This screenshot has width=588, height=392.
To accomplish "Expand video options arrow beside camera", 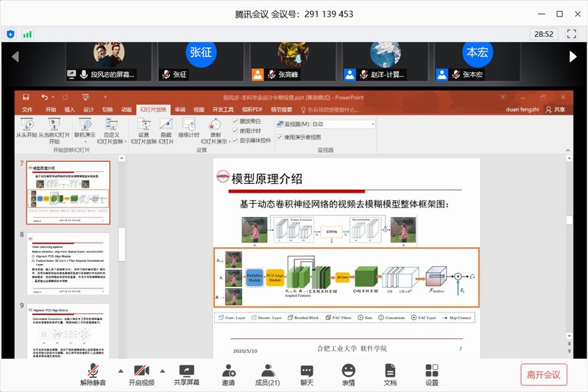I will 164,370.
